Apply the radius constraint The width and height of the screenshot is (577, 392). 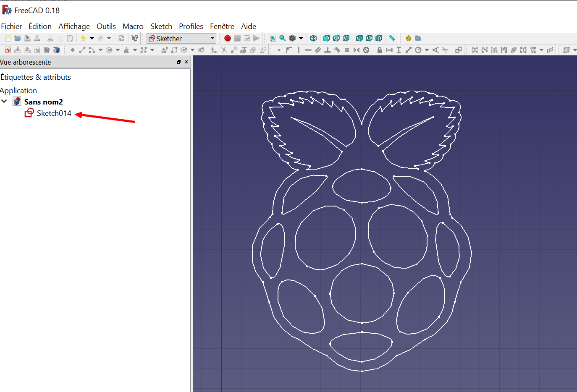418,50
